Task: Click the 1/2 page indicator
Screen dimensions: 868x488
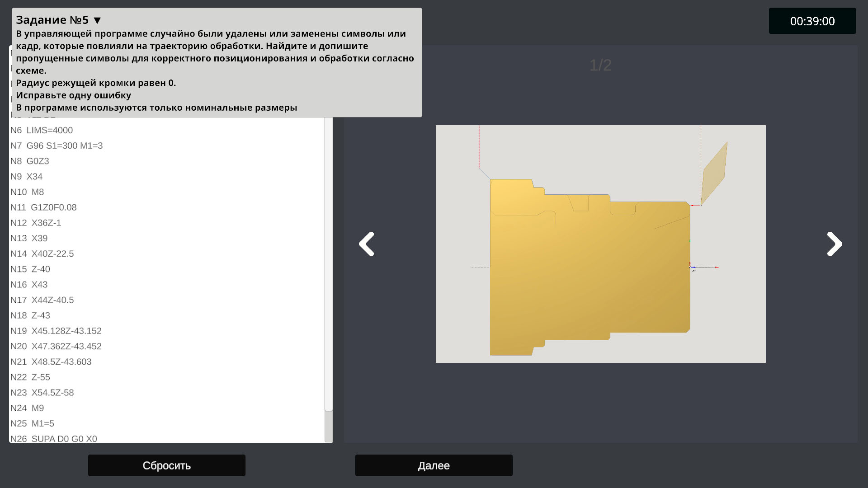Action: point(600,66)
